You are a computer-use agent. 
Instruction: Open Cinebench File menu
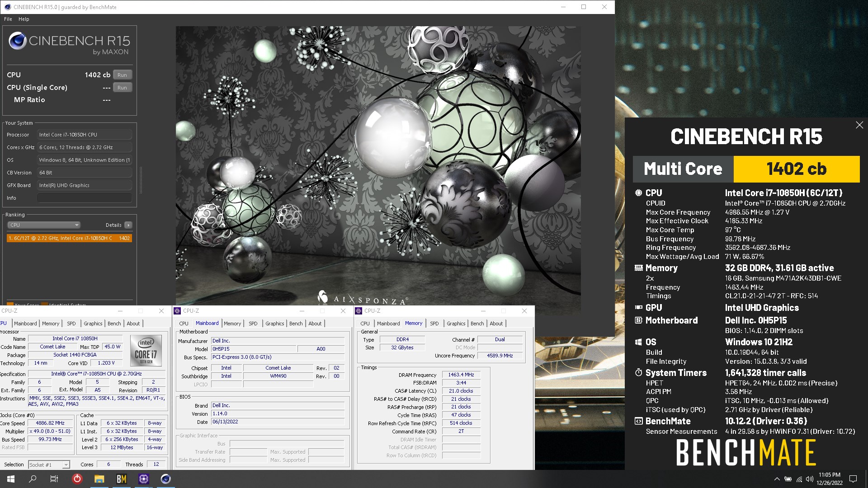[x=8, y=19]
